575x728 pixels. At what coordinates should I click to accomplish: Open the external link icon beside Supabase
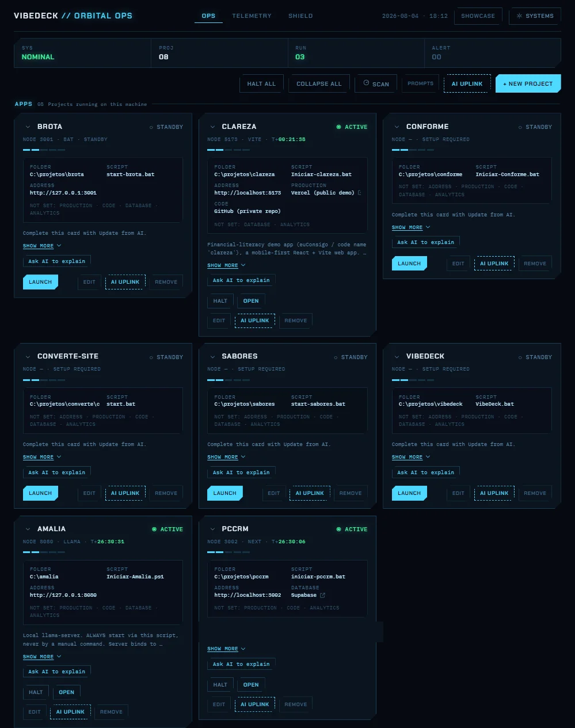tap(322, 595)
